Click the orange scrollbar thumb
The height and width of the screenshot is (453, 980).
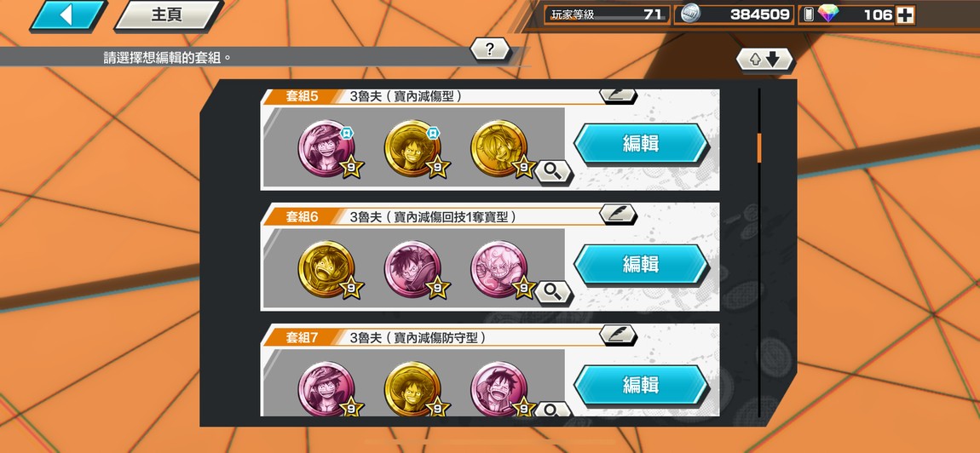(759, 147)
